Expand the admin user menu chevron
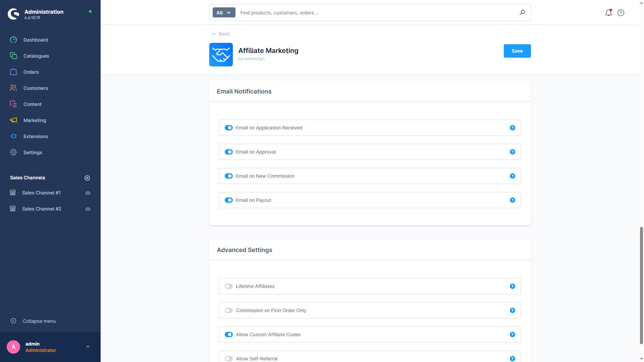This screenshot has width=644, height=362. point(88,347)
